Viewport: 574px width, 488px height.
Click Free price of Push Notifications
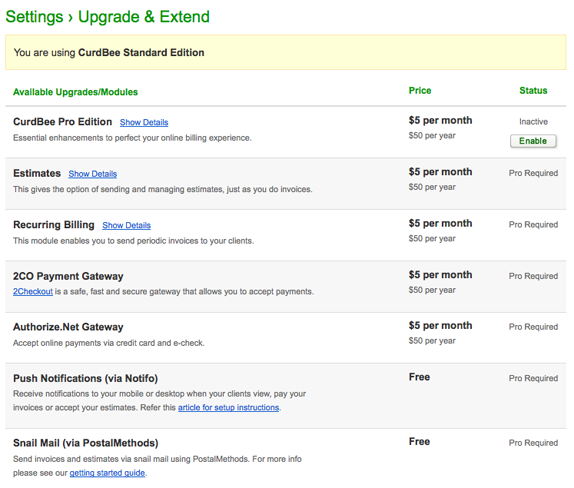pyautogui.click(x=420, y=377)
